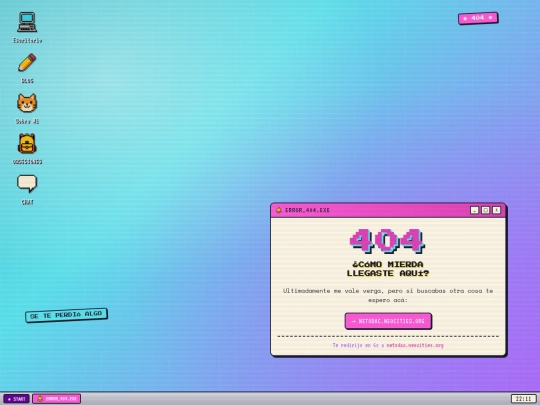This screenshot has height=405, width=540.
Task: Follow the metodac.neocities.org link in redirect notice
Action: point(415,345)
